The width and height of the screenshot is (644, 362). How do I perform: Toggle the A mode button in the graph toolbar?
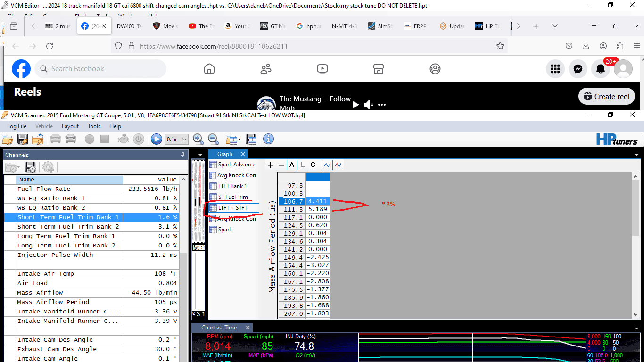tap(292, 165)
